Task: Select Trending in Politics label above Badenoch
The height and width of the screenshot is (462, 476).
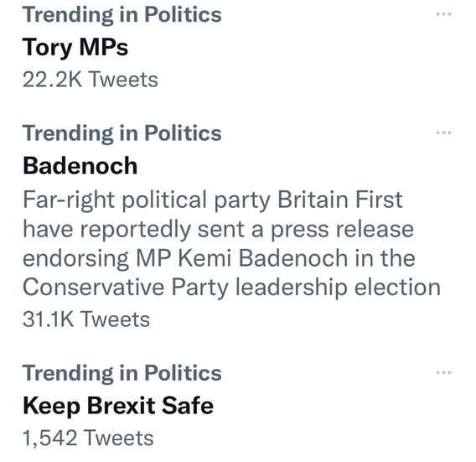Action: [x=122, y=133]
